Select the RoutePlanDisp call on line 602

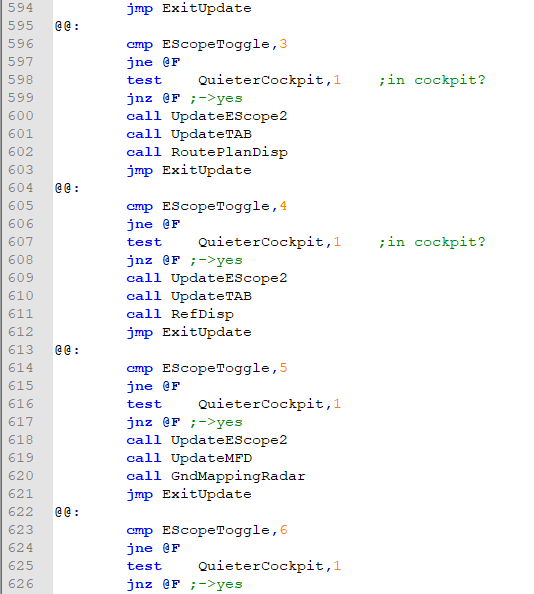(229, 152)
